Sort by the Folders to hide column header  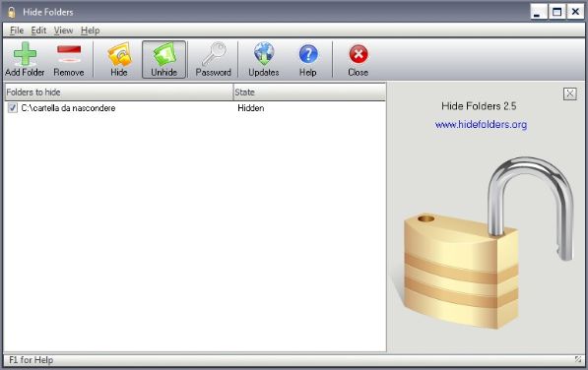pyautogui.click(x=119, y=92)
